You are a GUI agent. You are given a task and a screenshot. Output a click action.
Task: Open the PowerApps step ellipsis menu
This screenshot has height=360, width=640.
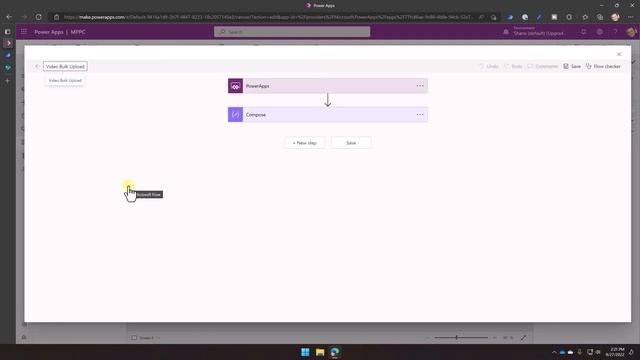[420, 86]
